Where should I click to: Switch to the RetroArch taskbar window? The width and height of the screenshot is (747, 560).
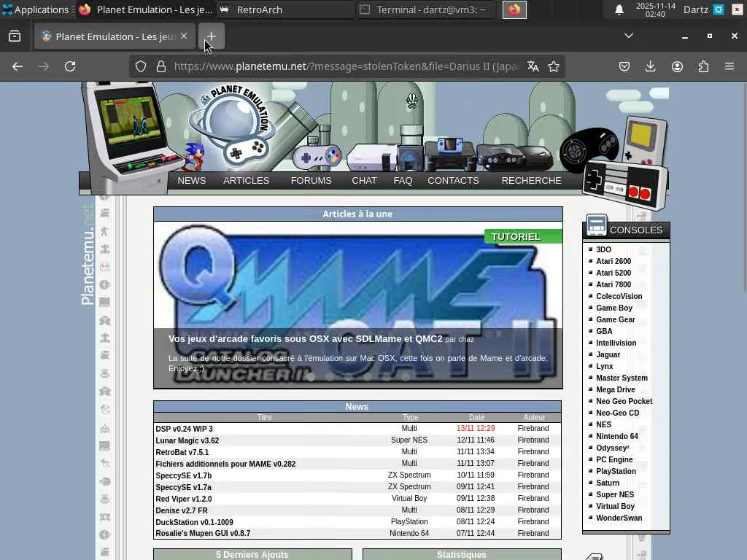[x=286, y=9]
